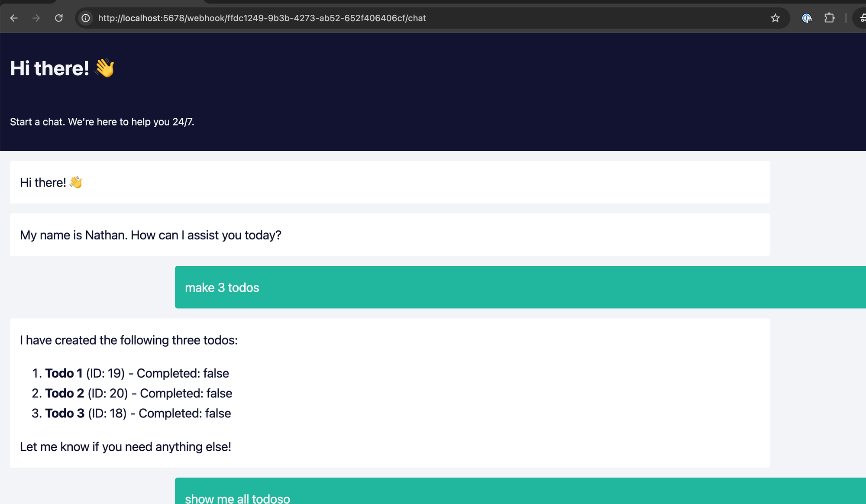Click the waving hand emoji in the header
The width and height of the screenshot is (866, 504).
(x=105, y=68)
